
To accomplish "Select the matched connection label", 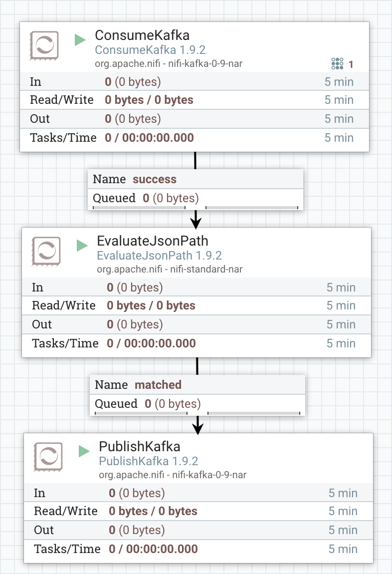I will 158,385.
